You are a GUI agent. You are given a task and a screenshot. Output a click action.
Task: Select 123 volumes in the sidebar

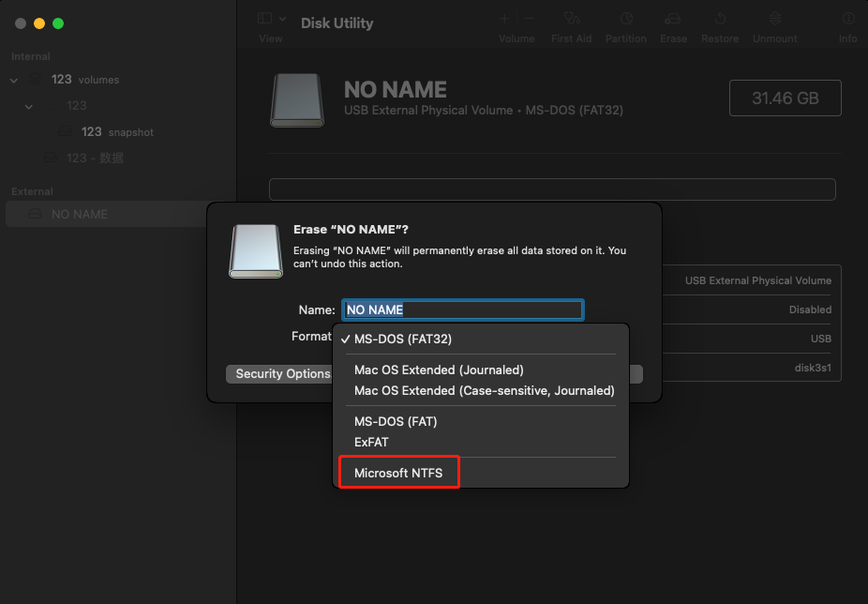(84, 80)
